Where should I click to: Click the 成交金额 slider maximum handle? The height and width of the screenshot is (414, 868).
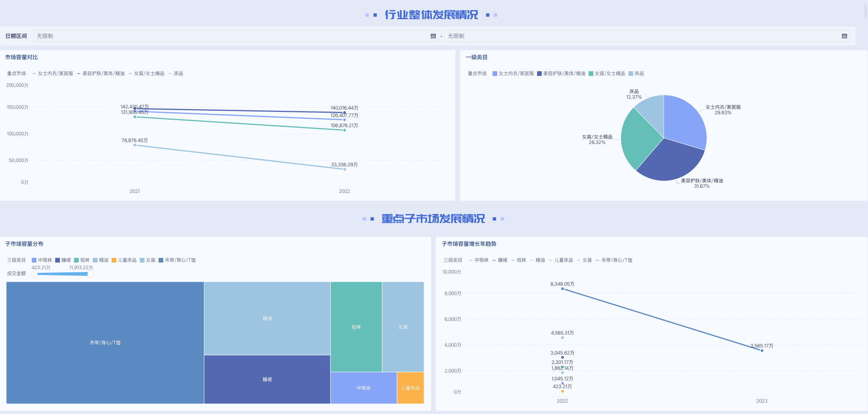tap(90, 274)
